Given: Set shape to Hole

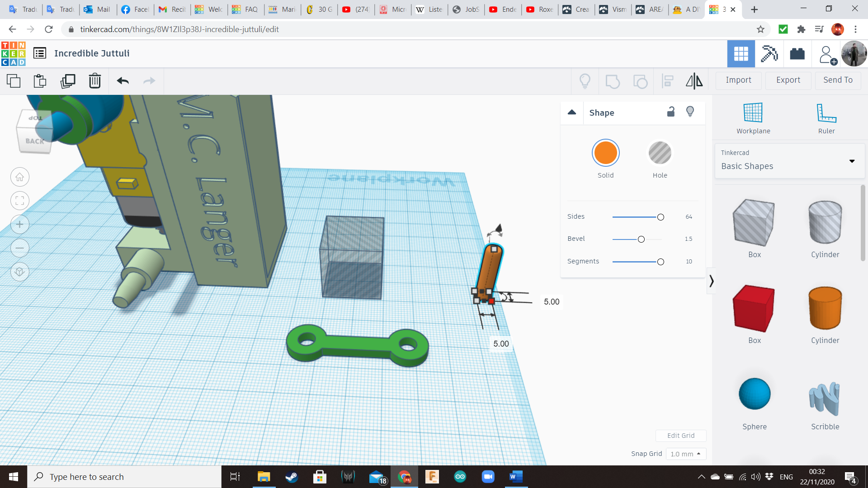Looking at the screenshot, I should click(x=660, y=153).
